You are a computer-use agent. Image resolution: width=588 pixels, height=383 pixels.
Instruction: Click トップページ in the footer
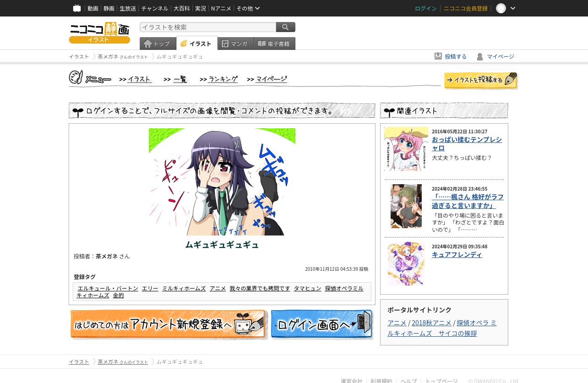(441, 381)
